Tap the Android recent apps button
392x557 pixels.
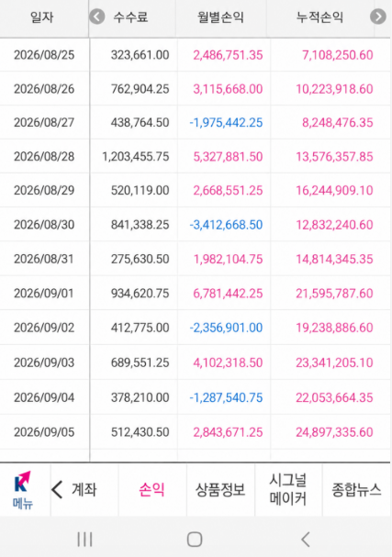click(x=85, y=540)
